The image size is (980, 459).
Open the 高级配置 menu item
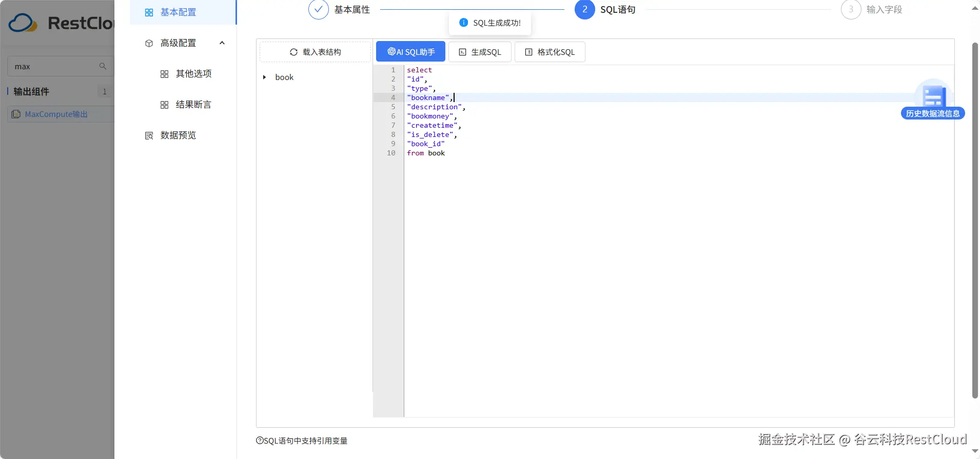183,43
